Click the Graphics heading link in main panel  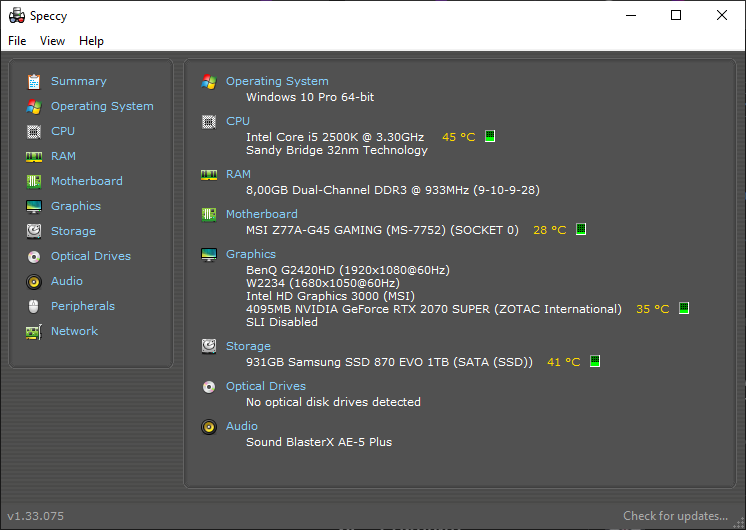[251, 254]
